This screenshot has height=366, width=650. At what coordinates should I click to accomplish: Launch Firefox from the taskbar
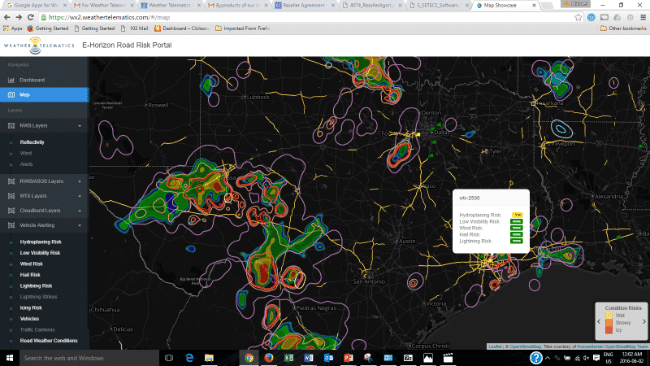pyautogui.click(x=269, y=358)
